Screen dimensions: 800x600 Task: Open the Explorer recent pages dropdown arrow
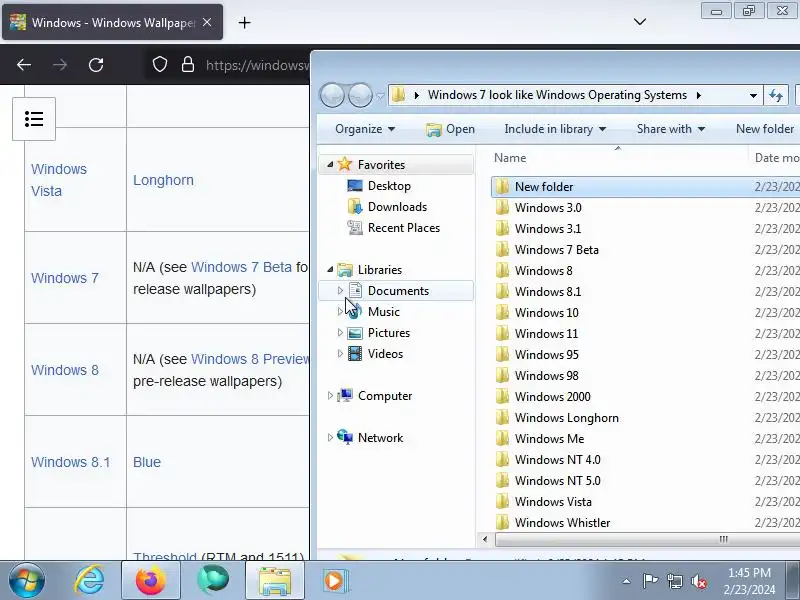(381, 96)
